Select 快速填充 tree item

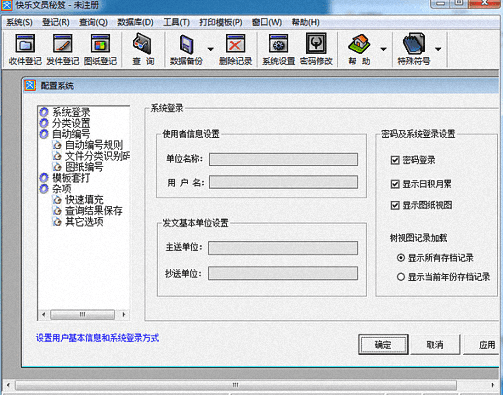click(84, 200)
